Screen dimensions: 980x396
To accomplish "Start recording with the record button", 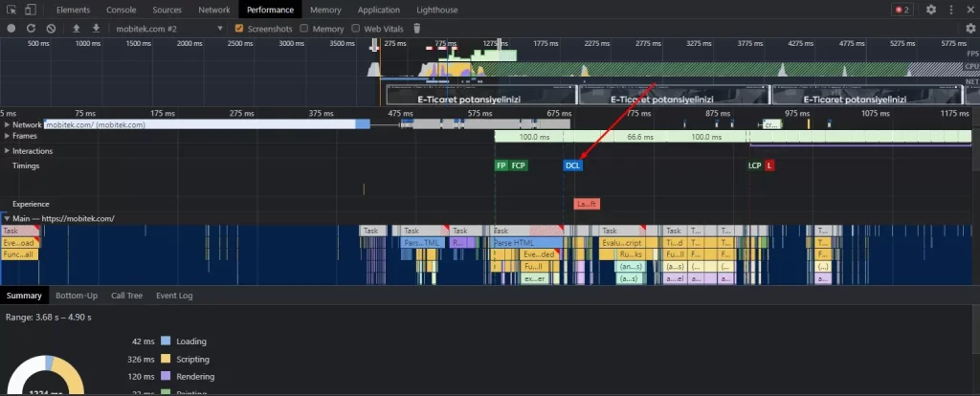I will point(11,28).
